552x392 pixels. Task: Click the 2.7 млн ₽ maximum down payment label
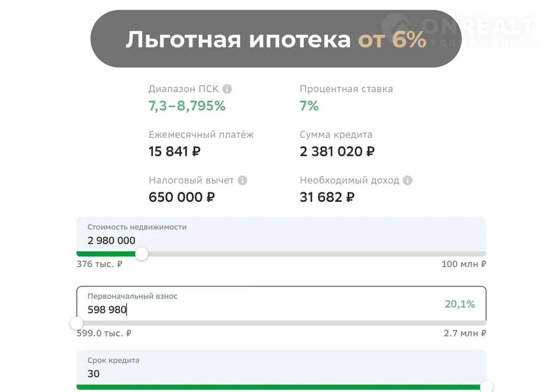[x=465, y=333]
